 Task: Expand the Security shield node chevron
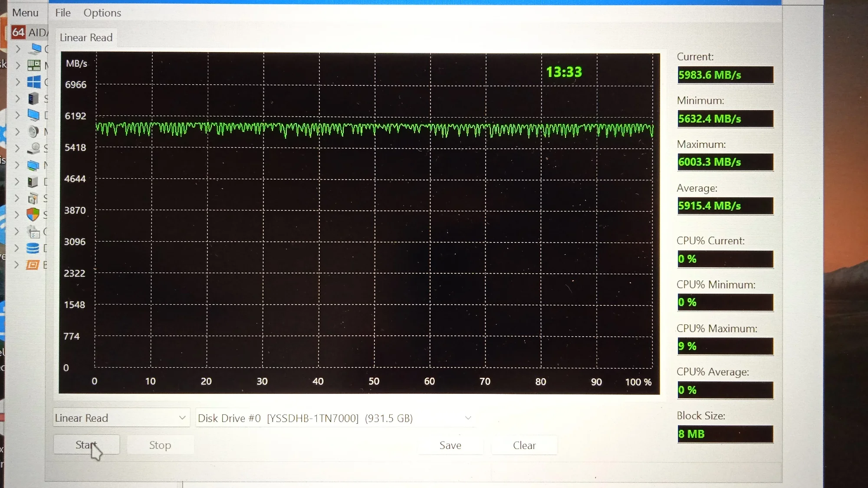click(17, 214)
